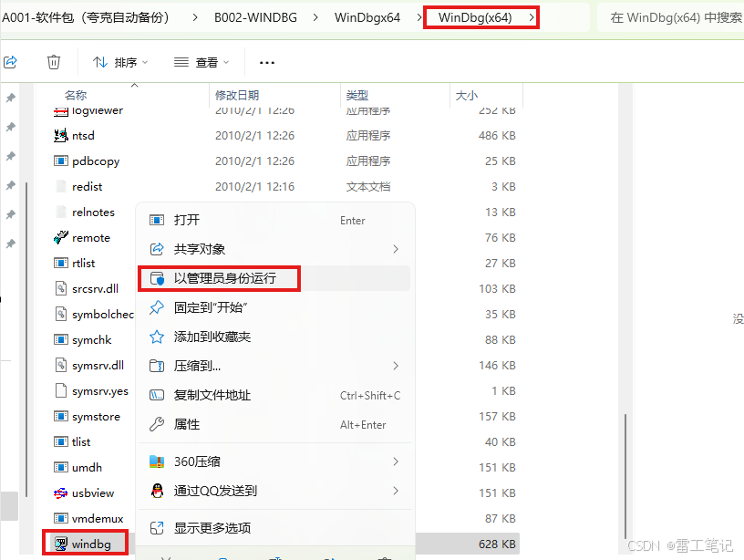The height and width of the screenshot is (560, 744).
Task: Click the B002-WINDBG breadcrumb
Action: 255,17
